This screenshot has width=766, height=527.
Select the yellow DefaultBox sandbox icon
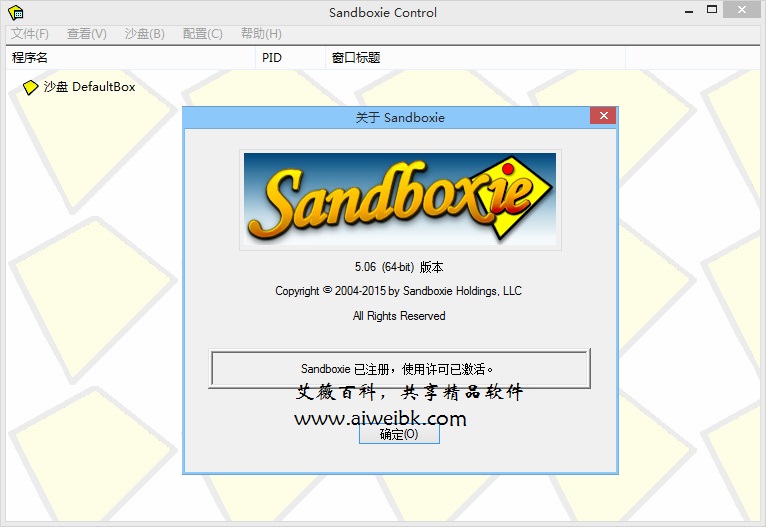point(30,87)
